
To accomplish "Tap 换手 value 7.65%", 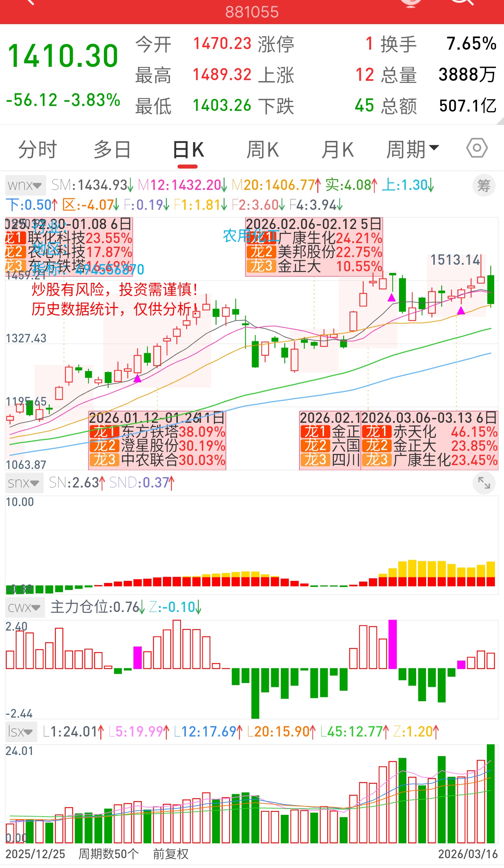I will click(471, 44).
